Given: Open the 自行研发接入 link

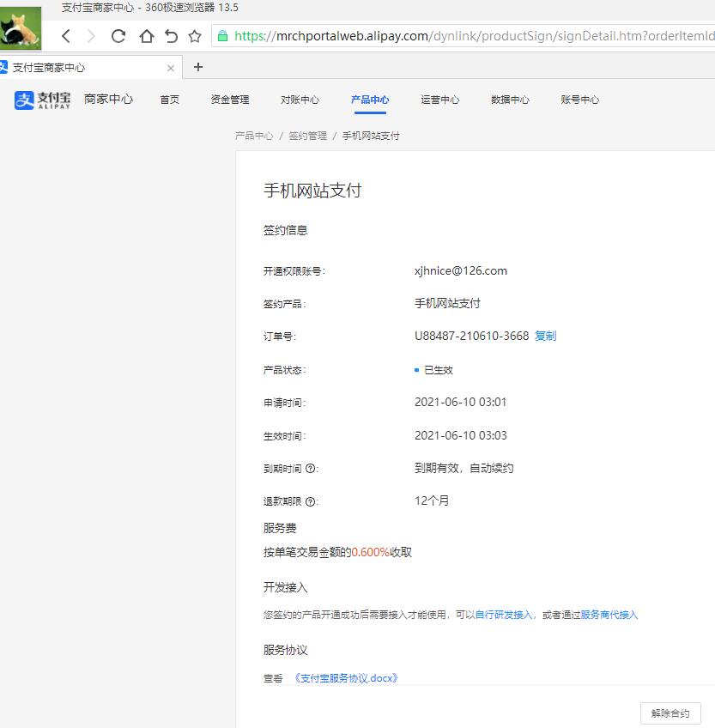Looking at the screenshot, I should tap(504, 615).
